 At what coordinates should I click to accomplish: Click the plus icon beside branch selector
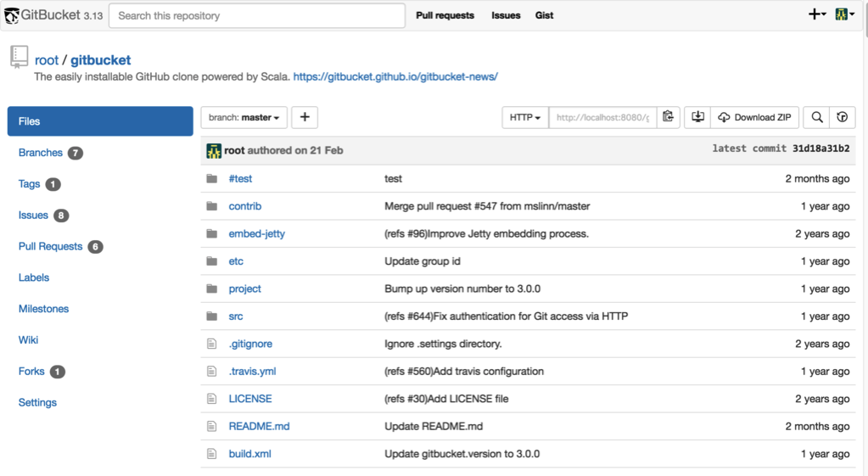305,117
